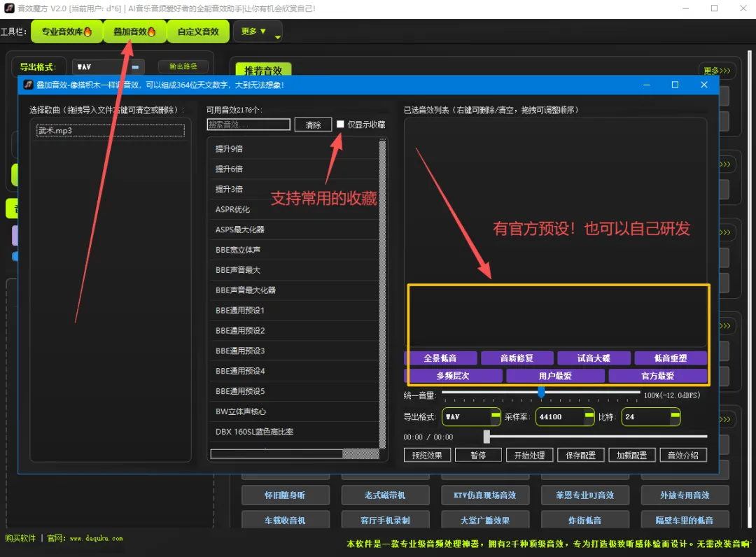Close the 叠加音效 dialog window

pyautogui.click(x=704, y=85)
